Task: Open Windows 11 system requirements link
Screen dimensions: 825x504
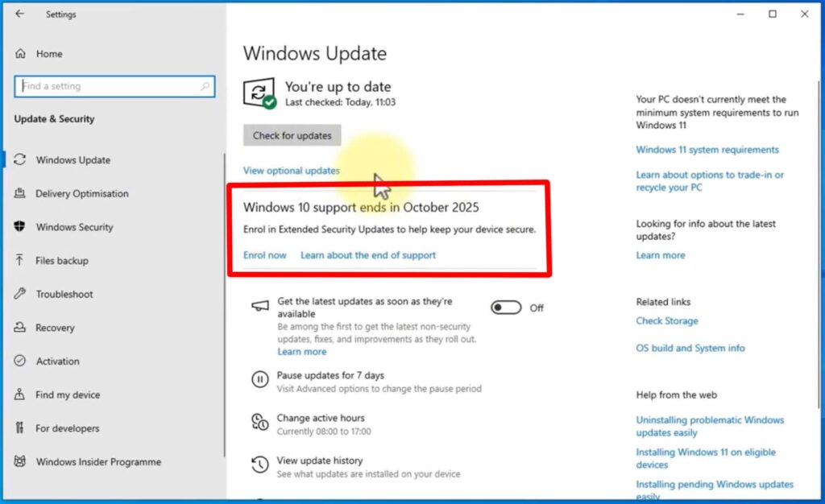Action: pos(707,149)
